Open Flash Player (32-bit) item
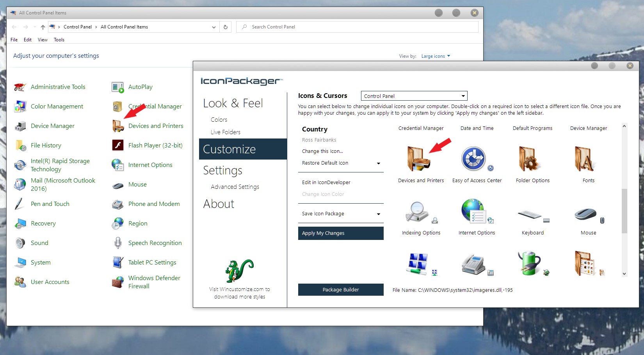The height and width of the screenshot is (355, 644). coord(155,146)
